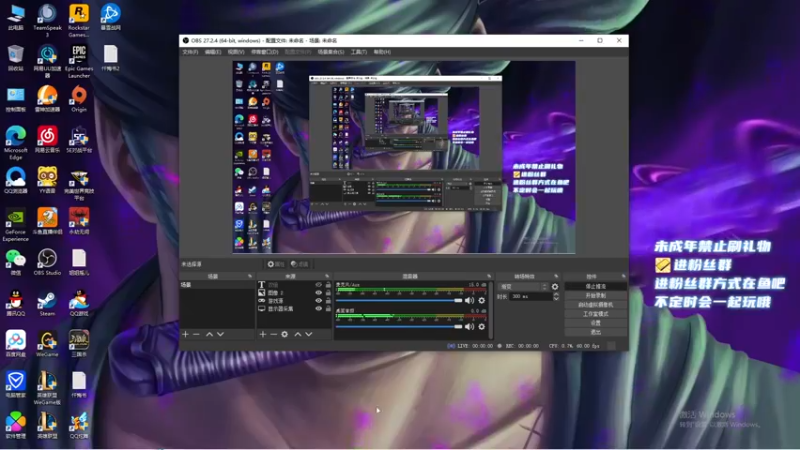The image size is (800, 450).
Task: Open the scene transition type dropdown
Action: (x=523, y=287)
